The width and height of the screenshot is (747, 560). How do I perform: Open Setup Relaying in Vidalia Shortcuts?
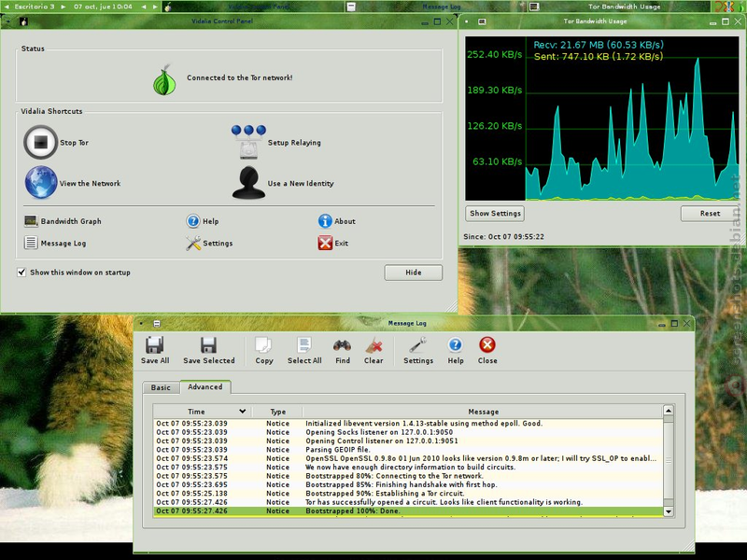click(276, 143)
